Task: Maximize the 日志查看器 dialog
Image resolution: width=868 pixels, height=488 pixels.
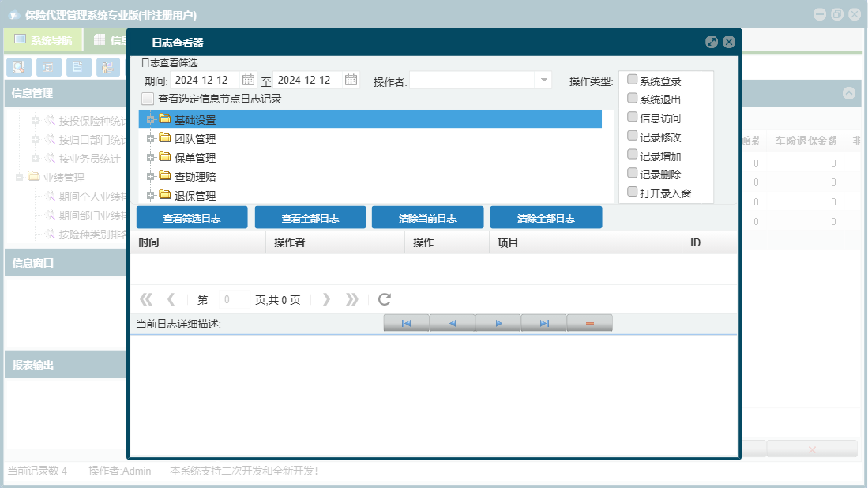Action: click(x=712, y=42)
